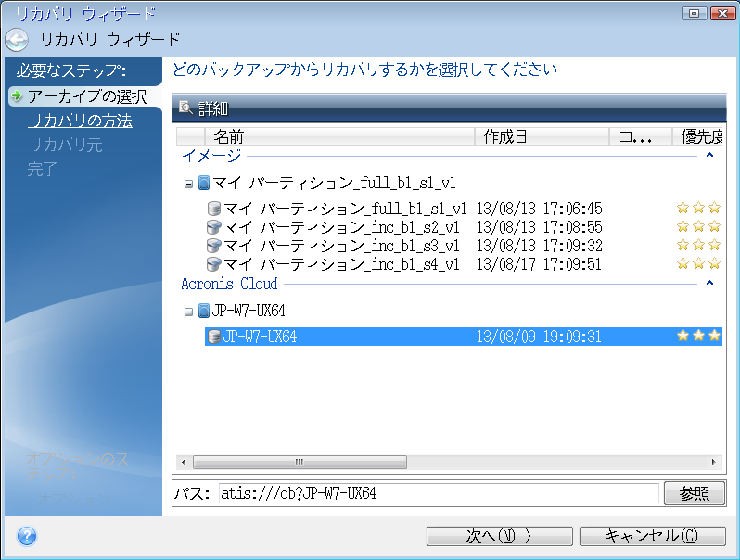
Task: Collapse the マイ パーティション_full_b1_s1_v1 tree node
Action: [189, 184]
